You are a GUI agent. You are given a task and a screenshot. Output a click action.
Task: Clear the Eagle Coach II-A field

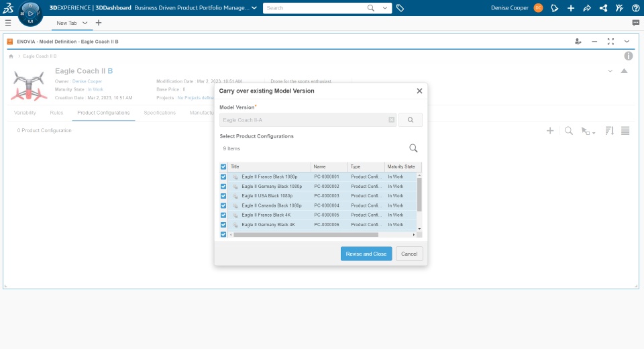point(391,119)
